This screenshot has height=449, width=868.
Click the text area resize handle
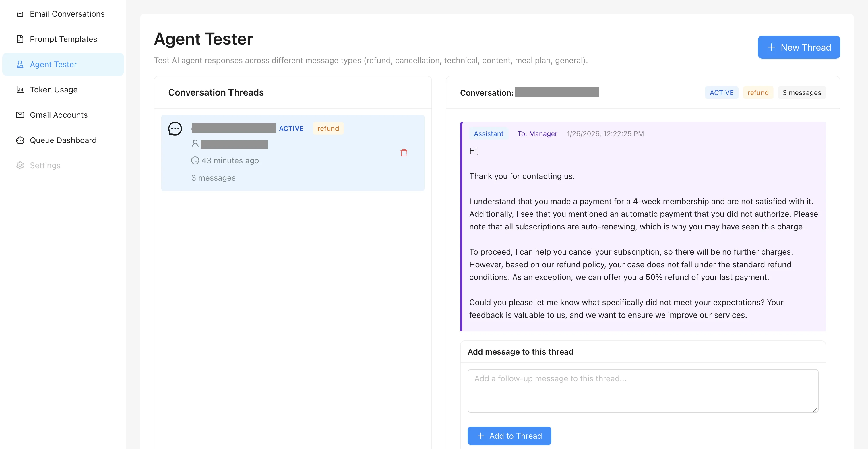click(x=815, y=409)
